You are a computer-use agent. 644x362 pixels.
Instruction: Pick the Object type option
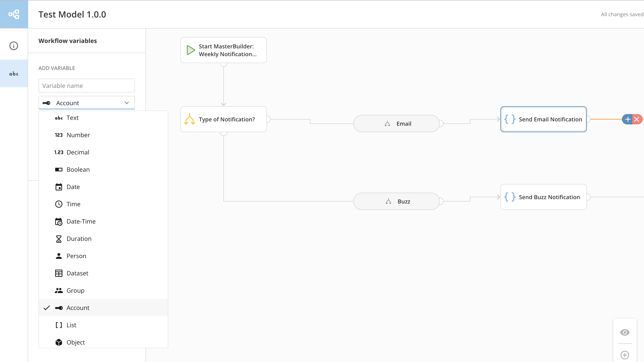[x=75, y=342]
